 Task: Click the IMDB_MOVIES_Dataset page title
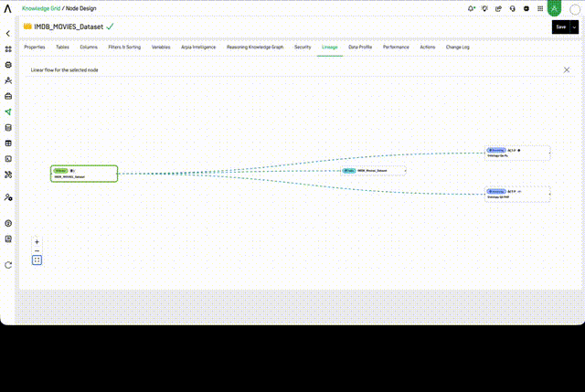pyautogui.click(x=69, y=26)
